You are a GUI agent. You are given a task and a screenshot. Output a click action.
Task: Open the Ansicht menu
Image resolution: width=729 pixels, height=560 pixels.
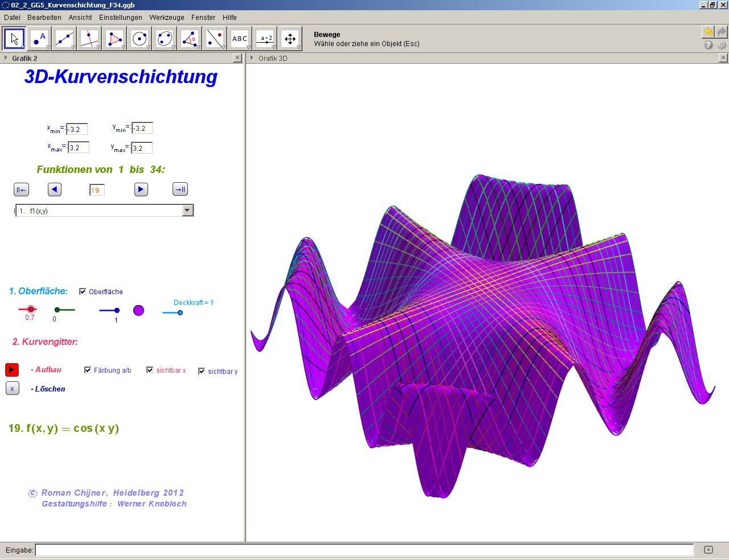80,18
